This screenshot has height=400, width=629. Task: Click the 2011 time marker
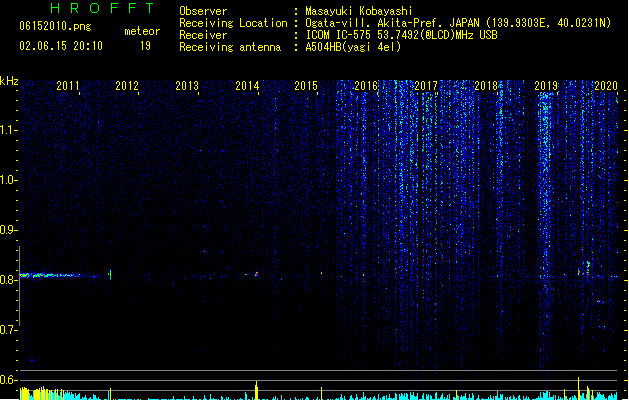[68, 86]
